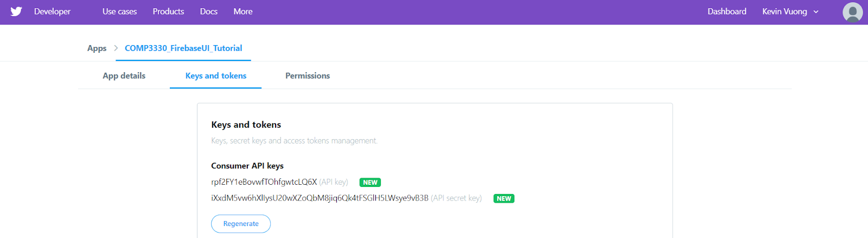Click the Consumer API keys heading
The width and height of the screenshot is (868, 238).
click(247, 166)
